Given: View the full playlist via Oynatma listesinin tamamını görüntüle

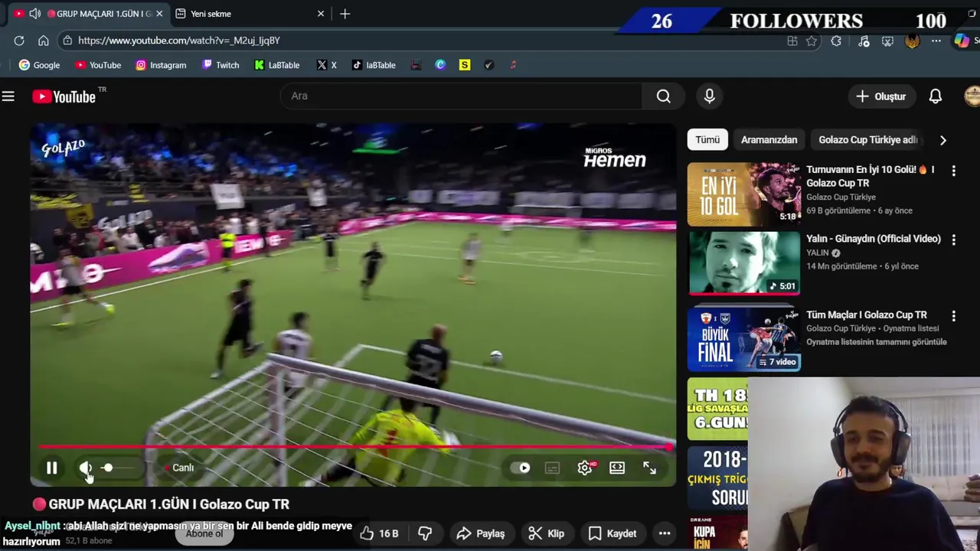Looking at the screenshot, I should click(877, 342).
